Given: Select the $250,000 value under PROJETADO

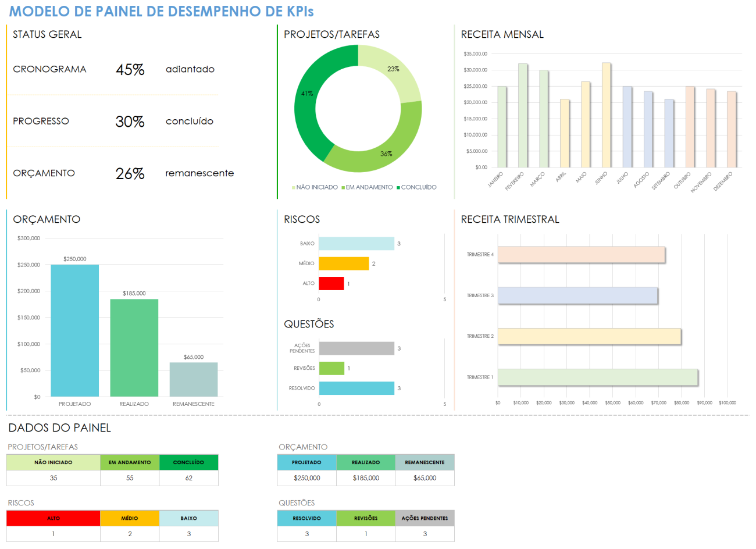Looking at the screenshot, I should click(x=306, y=477).
